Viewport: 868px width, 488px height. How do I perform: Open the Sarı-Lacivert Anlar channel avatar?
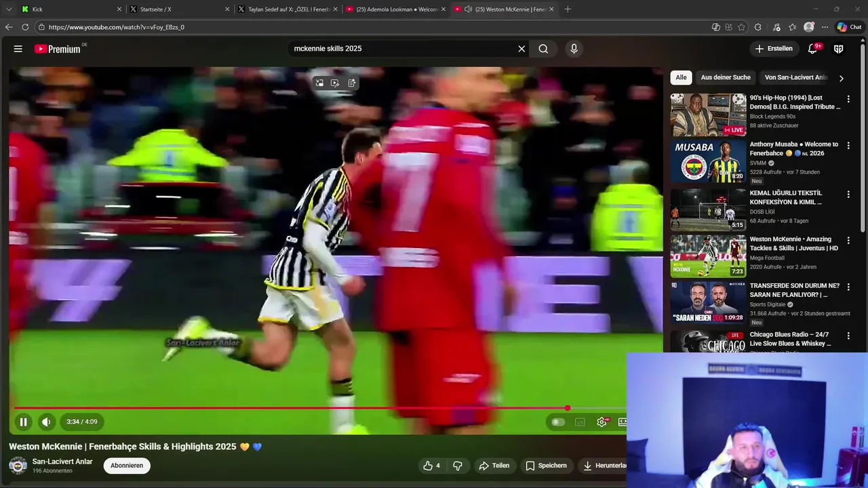pos(18,466)
